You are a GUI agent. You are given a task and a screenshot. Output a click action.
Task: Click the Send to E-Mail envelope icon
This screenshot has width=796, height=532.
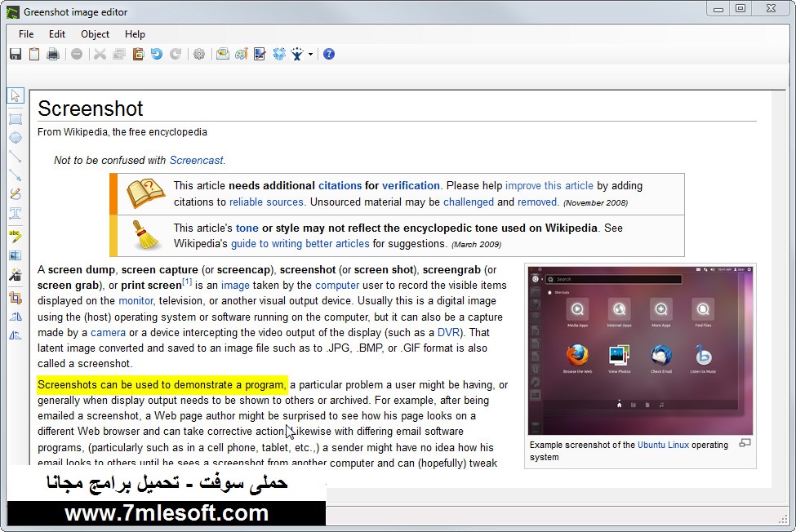click(222, 54)
